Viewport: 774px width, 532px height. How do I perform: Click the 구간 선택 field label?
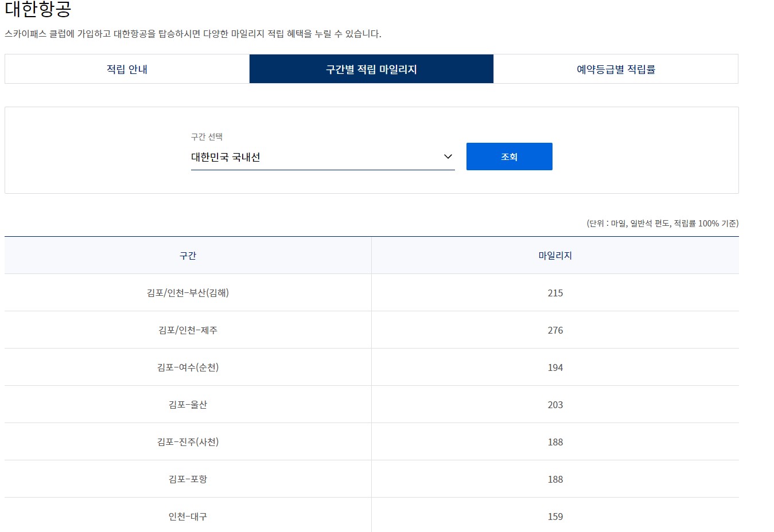(x=207, y=136)
